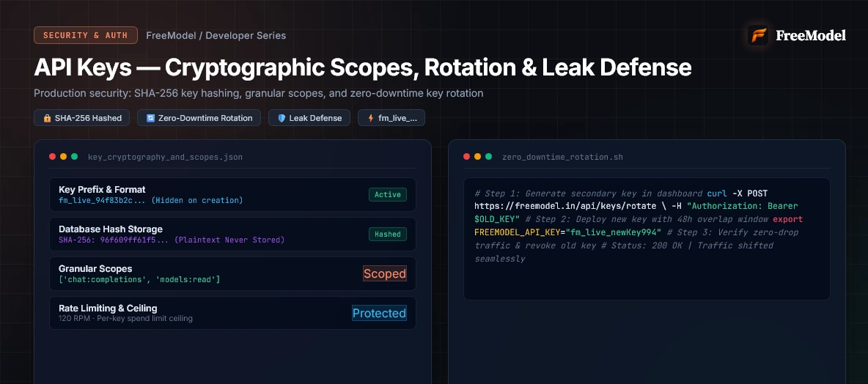Click green dot of key_cryptography_and_scopes.json window
The image size is (868, 384).
point(74,157)
